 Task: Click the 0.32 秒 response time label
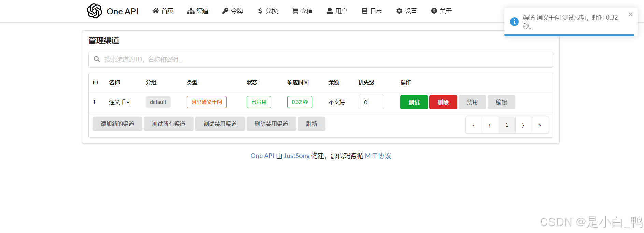pyautogui.click(x=300, y=102)
